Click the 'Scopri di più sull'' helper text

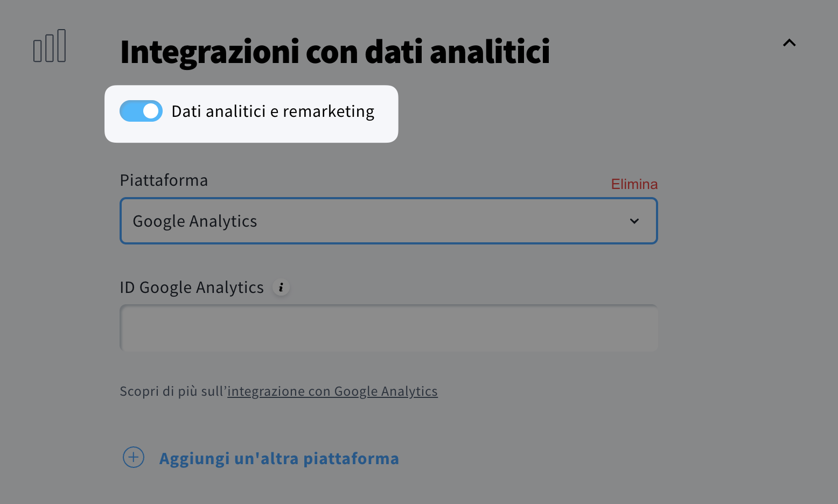pyautogui.click(x=172, y=391)
